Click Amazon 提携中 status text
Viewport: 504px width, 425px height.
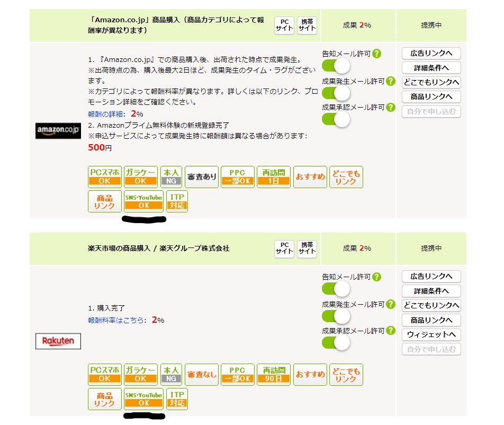point(431,25)
